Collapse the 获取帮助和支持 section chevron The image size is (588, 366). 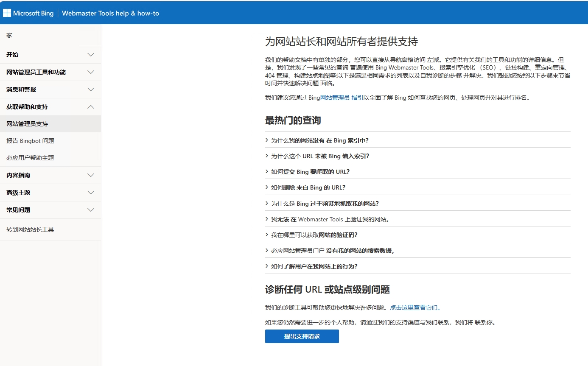pyautogui.click(x=91, y=107)
